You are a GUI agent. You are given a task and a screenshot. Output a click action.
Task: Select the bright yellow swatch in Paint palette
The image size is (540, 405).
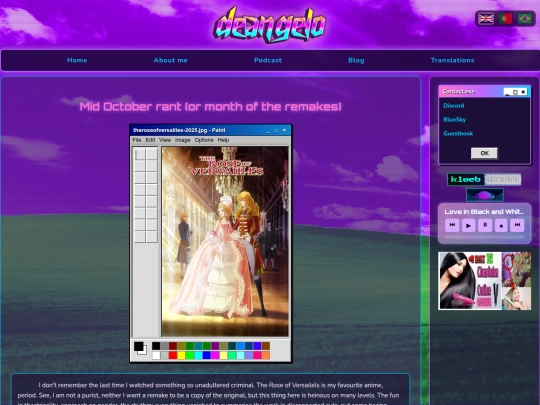pos(181,355)
